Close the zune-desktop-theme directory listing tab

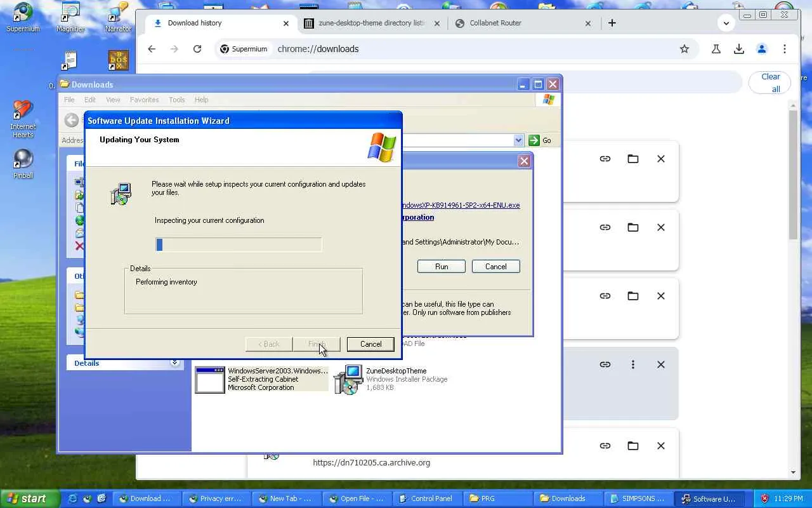pos(436,23)
